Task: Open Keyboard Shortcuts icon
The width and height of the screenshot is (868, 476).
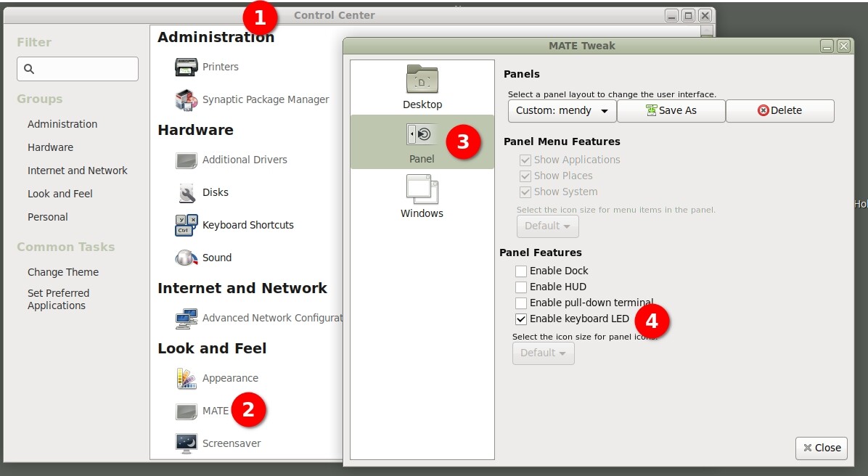Action: (x=186, y=225)
